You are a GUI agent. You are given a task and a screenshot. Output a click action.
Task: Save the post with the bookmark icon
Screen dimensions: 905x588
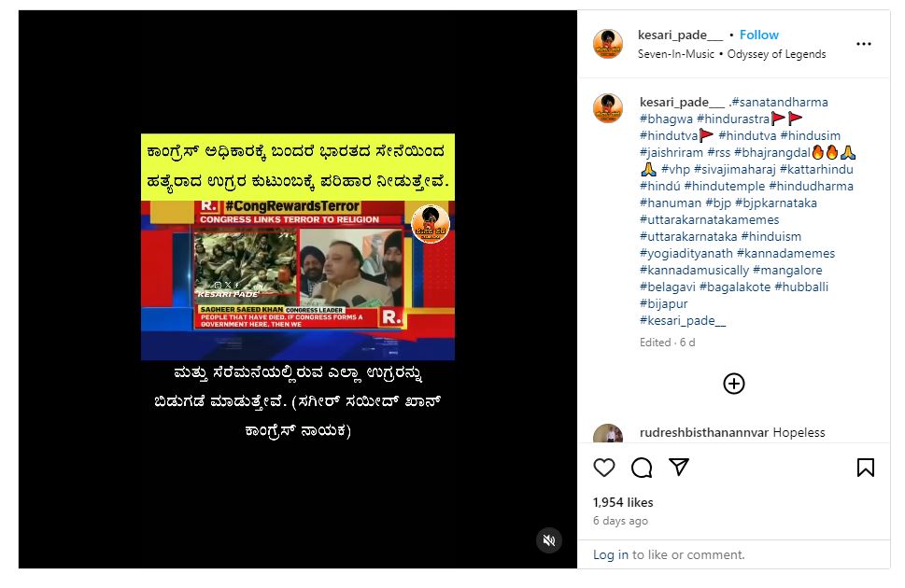point(865,468)
